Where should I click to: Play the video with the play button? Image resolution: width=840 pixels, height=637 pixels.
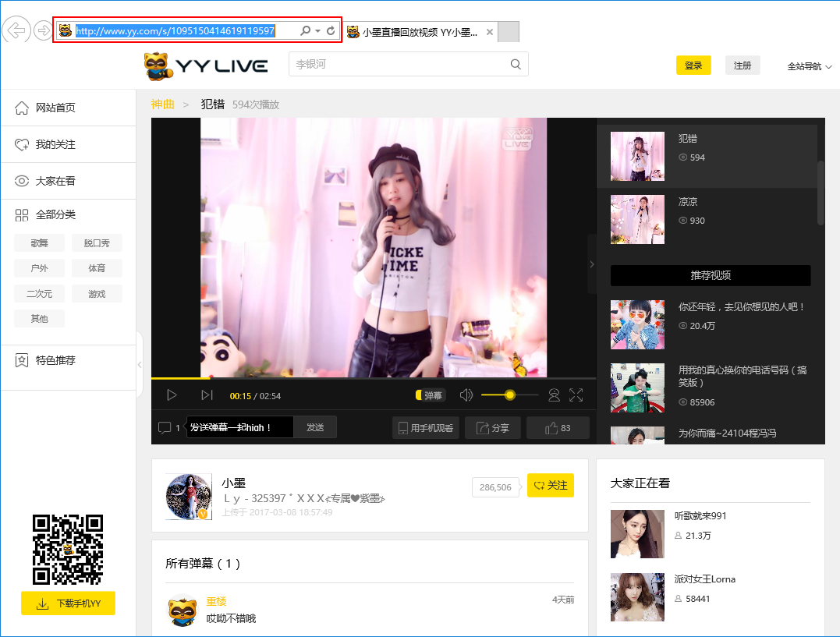[x=172, y=395]
